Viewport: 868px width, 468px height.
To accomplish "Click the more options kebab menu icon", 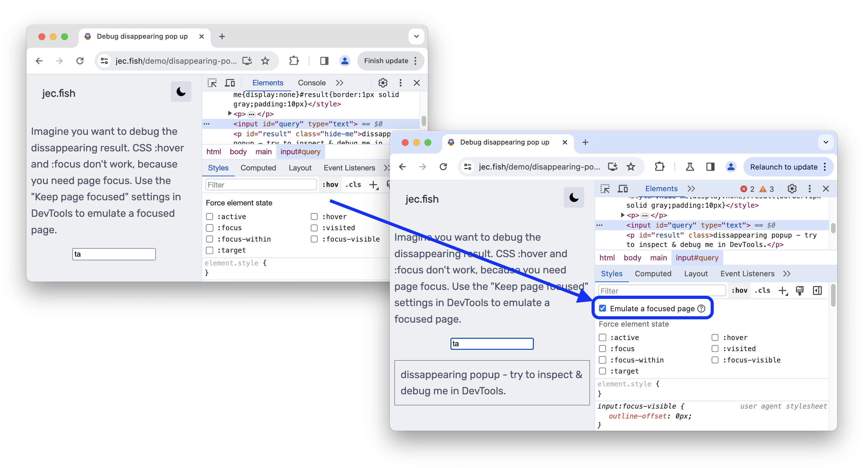I will click(x=810, y=189).
